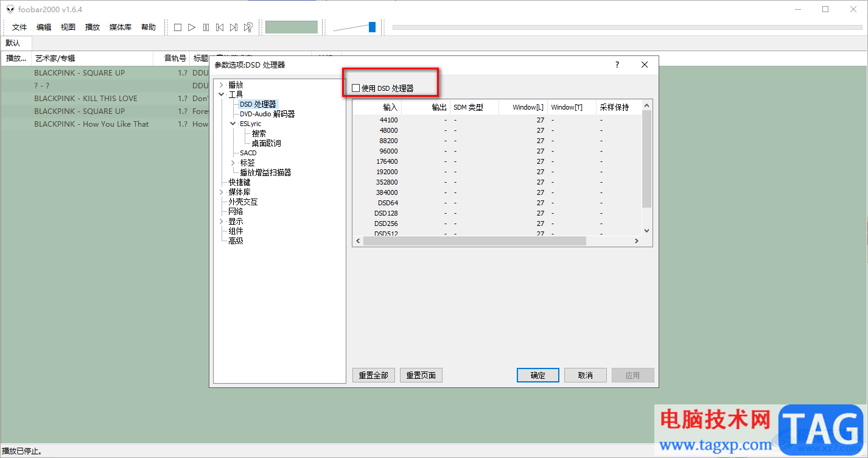The image size is (868, 458).
Task: Click the down arrow of the table scrollbar
Action: tap(646, 231)
